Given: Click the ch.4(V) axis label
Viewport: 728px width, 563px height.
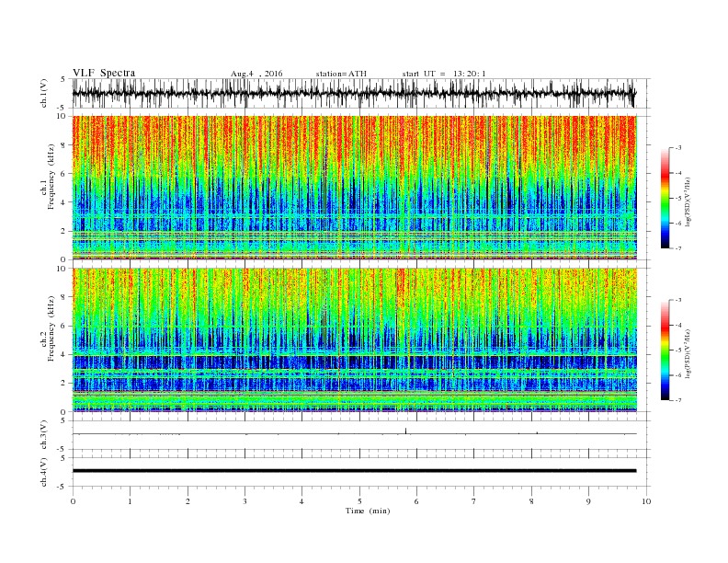Looking at the screenshot, I should pos(44,472).
